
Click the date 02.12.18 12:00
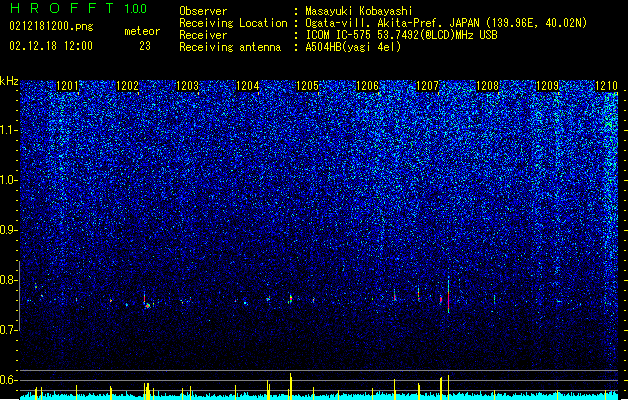coord(51,46)
